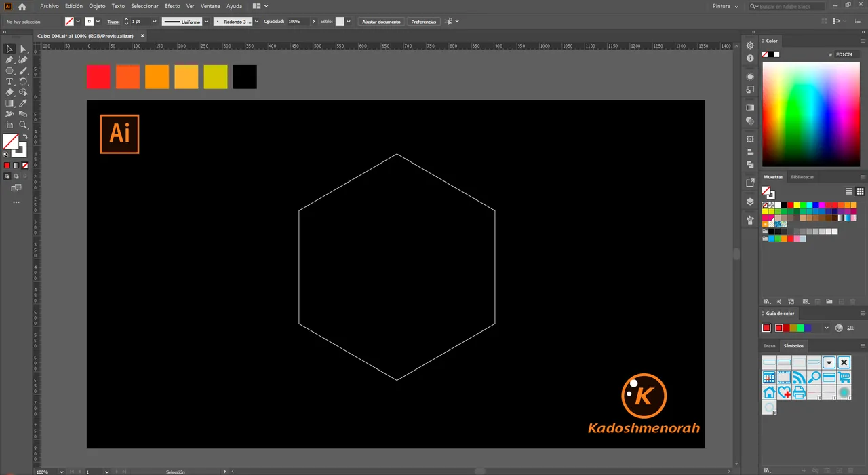868x475 pixels.
Task: Open the Redondo 3 brush definition dropdown
Action: 256,22
